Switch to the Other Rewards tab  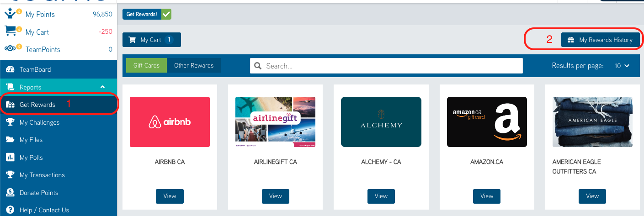(x=194, y=65)
